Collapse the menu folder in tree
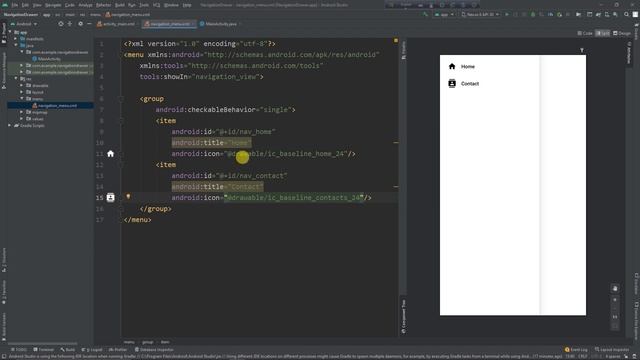Viewport: 640px width, 360px height. click(22, 98)
